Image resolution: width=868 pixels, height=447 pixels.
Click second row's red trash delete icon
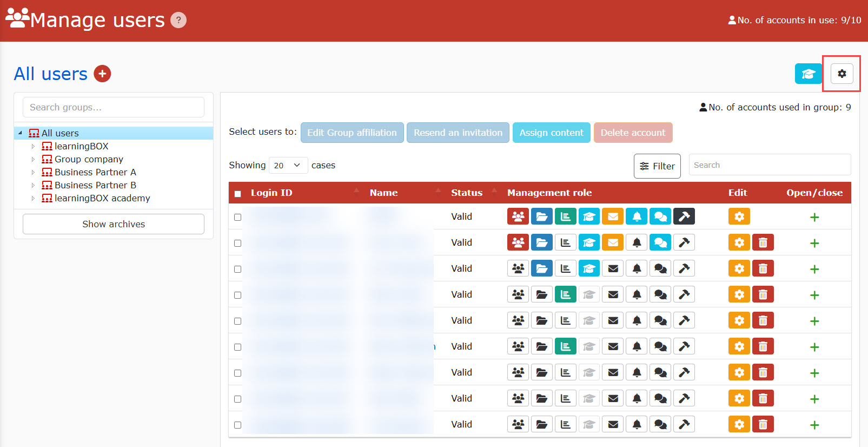point(763,242)
